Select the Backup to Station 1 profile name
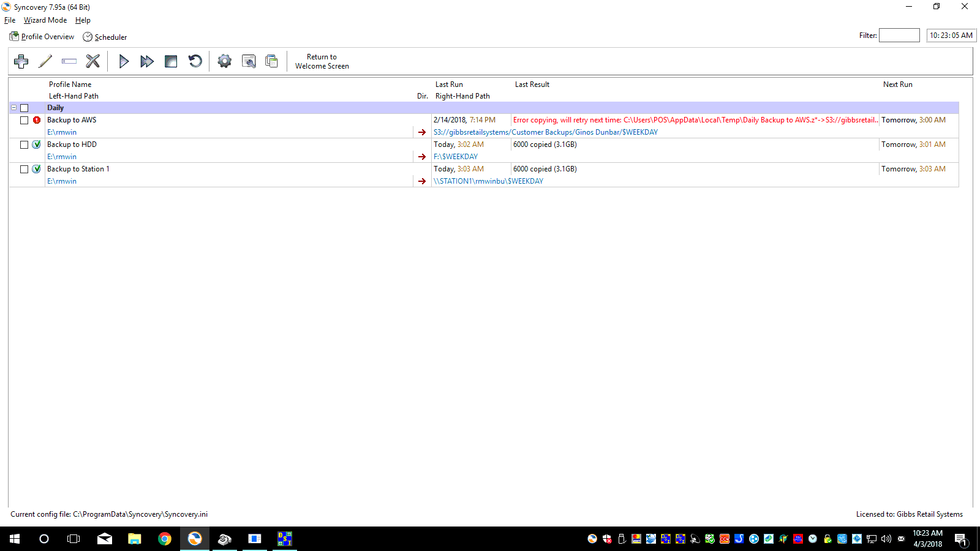980x551 pixels. (x=78, y=169)
